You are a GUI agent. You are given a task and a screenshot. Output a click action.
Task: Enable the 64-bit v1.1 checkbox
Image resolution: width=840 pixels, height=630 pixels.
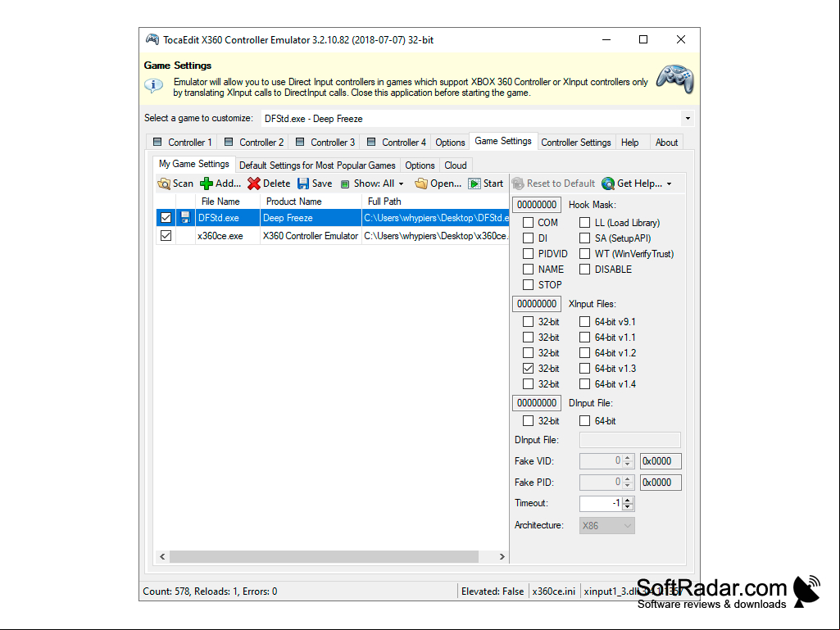[585, 337]
